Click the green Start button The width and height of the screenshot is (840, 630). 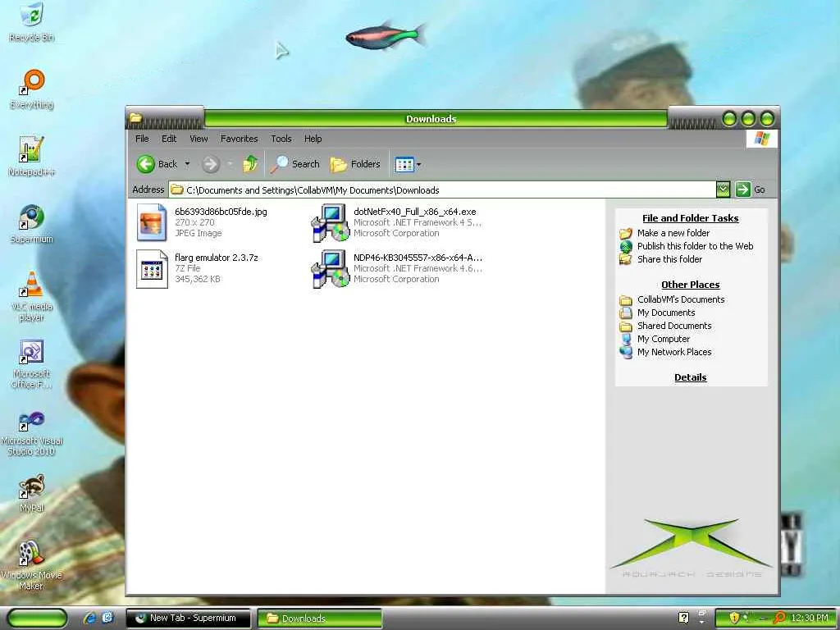[37, 619]
